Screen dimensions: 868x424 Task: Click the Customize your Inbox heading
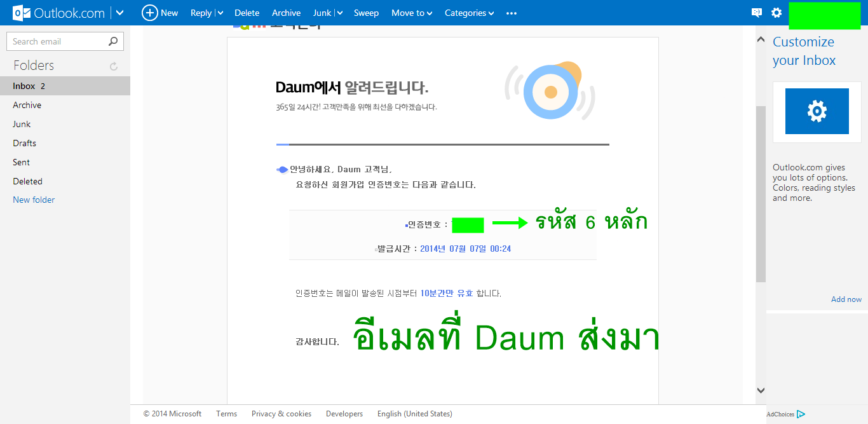click(x=804, y=51)
